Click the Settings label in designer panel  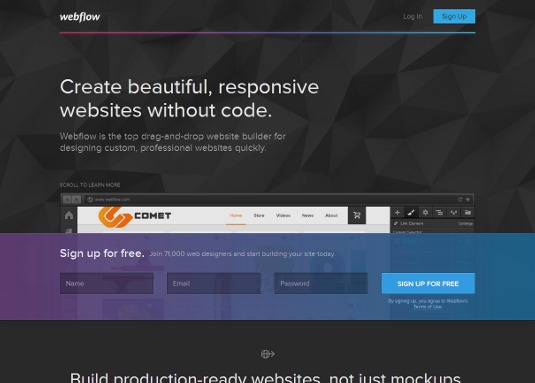(x=465, y=224)
